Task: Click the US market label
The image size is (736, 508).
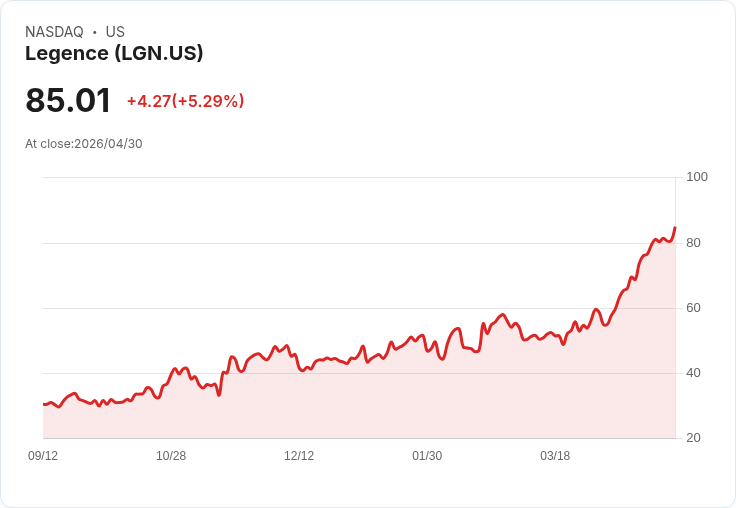Action: click(x=115, y=32)
